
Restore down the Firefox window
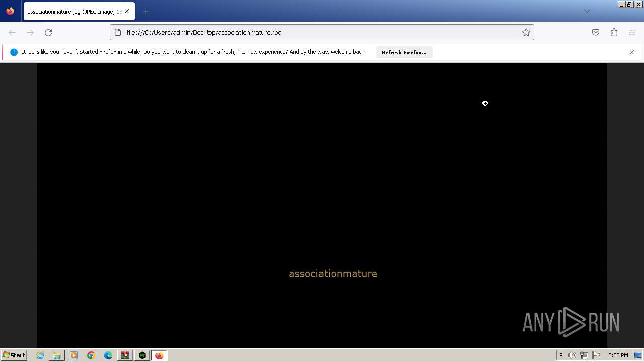pyautogui.click(x=629, y=4)
